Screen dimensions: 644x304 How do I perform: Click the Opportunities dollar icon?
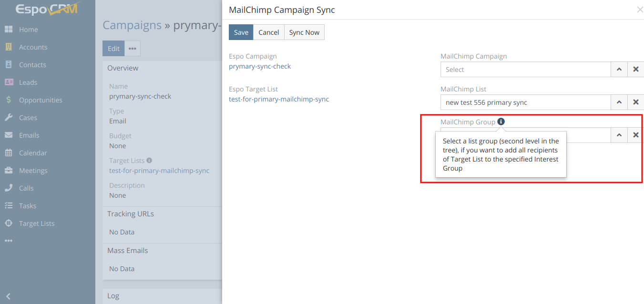tap(9, 100)
